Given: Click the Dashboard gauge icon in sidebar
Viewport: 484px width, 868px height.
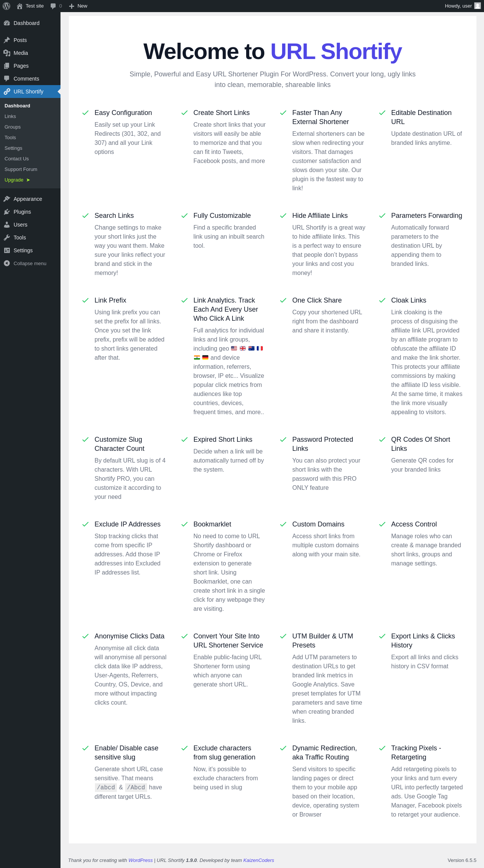Looking at the screenshot, I should pos(7,23).
